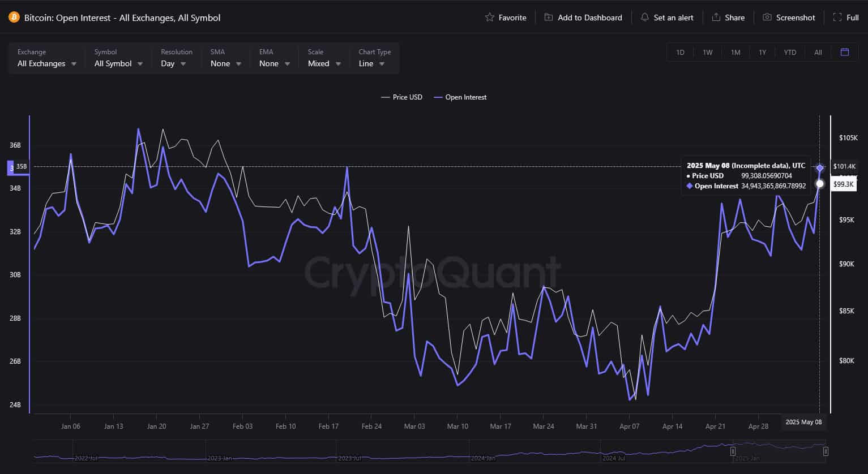
Task: Open the calendar date range picker icon
Action: pyautogui.click(x=845, y=52)
